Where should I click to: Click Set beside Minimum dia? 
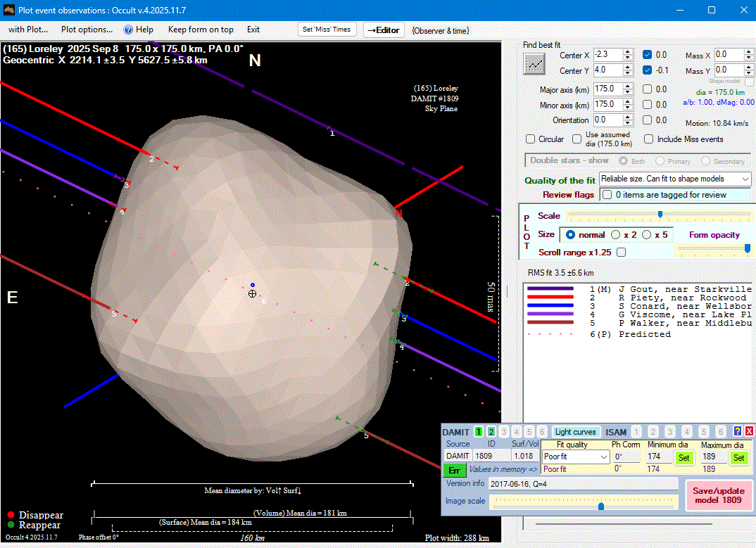[683, 457]
